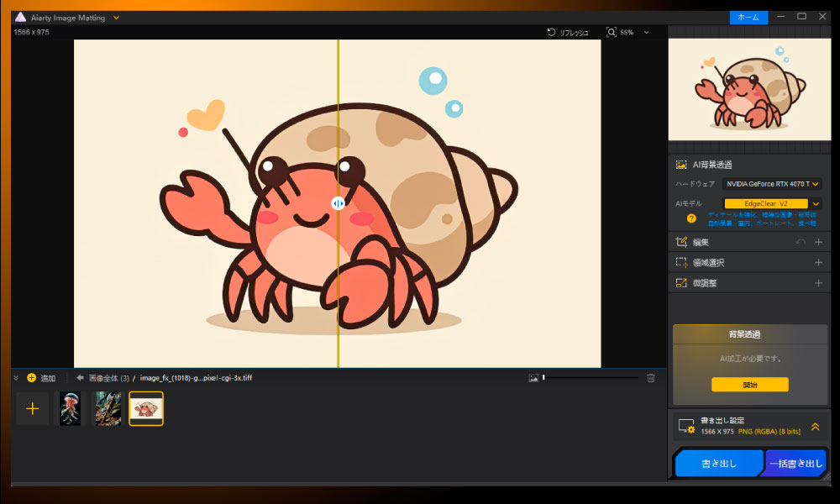Click the zoom-to-fit magnifier icon
This screenshot has height=504, width=840.
click(x=611, y=33)
